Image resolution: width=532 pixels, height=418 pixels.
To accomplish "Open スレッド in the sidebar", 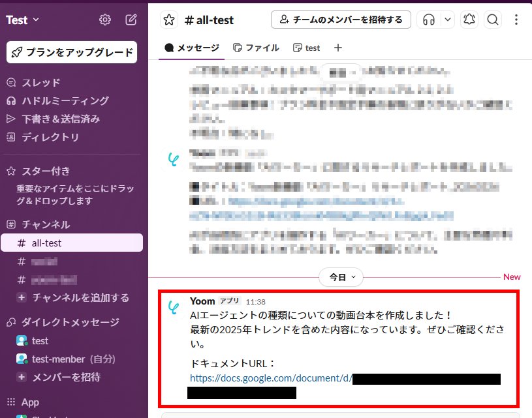I will pos(40,82).
